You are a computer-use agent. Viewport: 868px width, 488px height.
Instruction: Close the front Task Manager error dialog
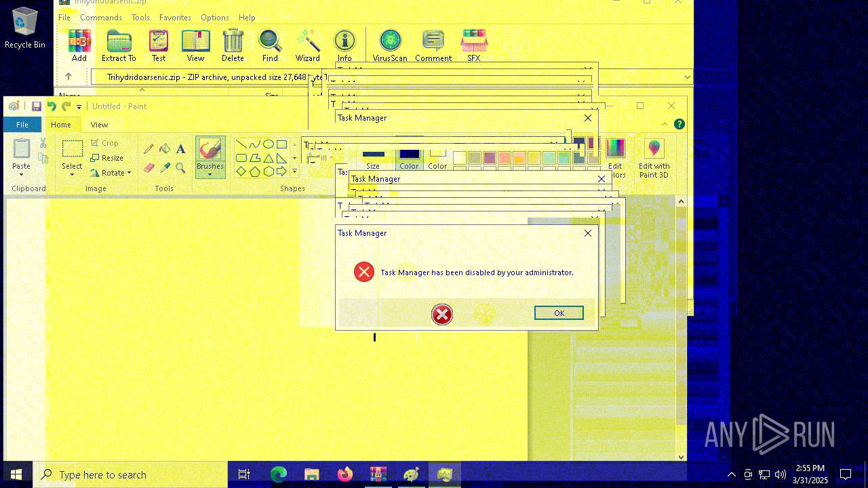tap(588, 233)
